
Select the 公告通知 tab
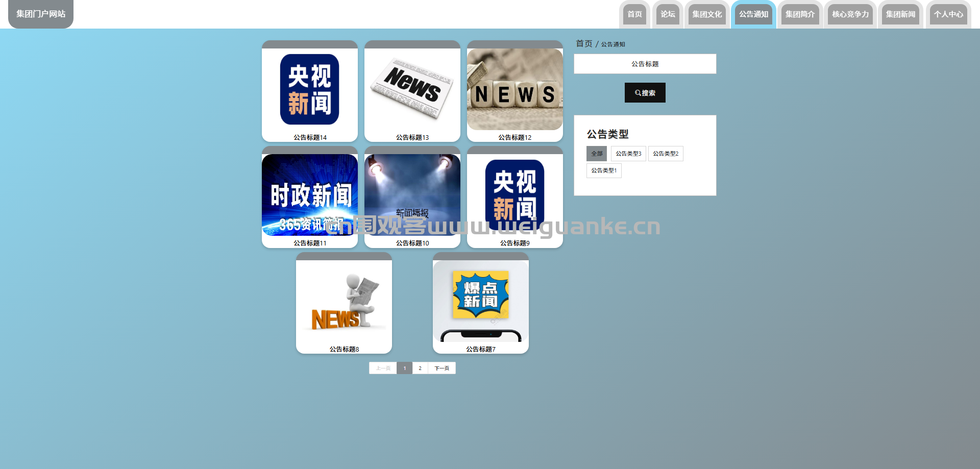coord(753,14)
